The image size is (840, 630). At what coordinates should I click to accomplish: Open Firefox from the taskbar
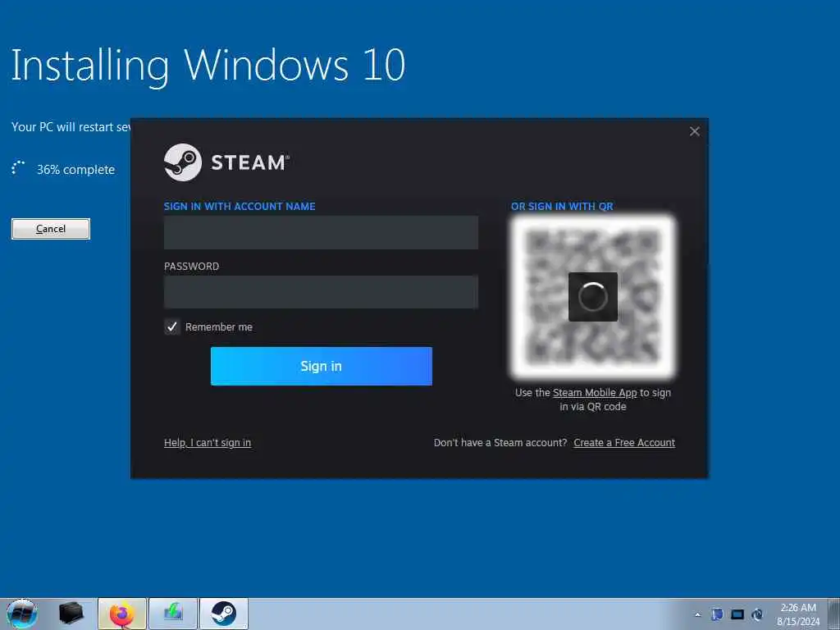[122, 614]
